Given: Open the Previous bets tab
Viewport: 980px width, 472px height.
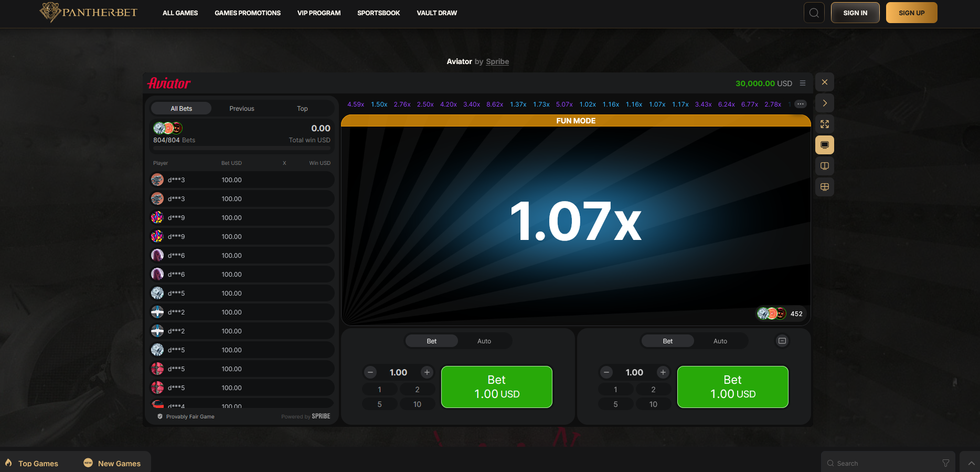Looking at the screenshot, I should [241, 109].
